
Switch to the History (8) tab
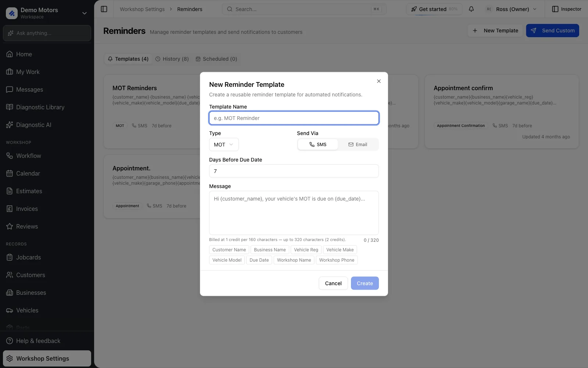point(172,59)
